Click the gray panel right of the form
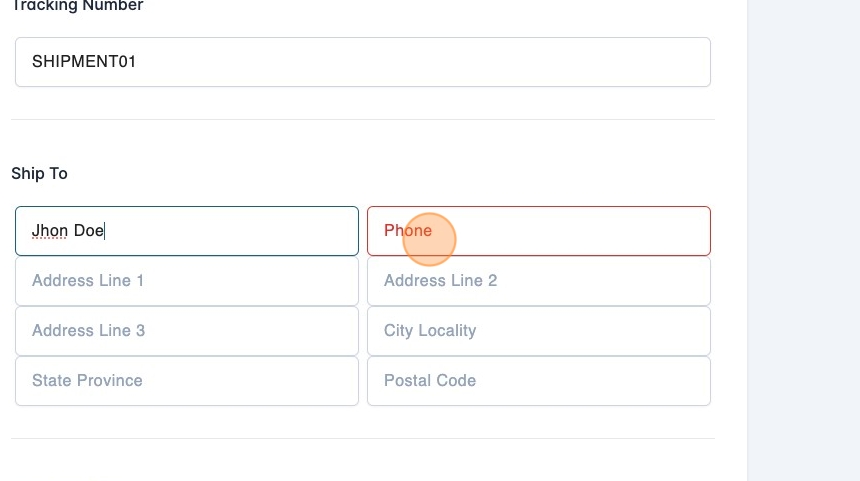The image size is (860, 481). point(803,240)
